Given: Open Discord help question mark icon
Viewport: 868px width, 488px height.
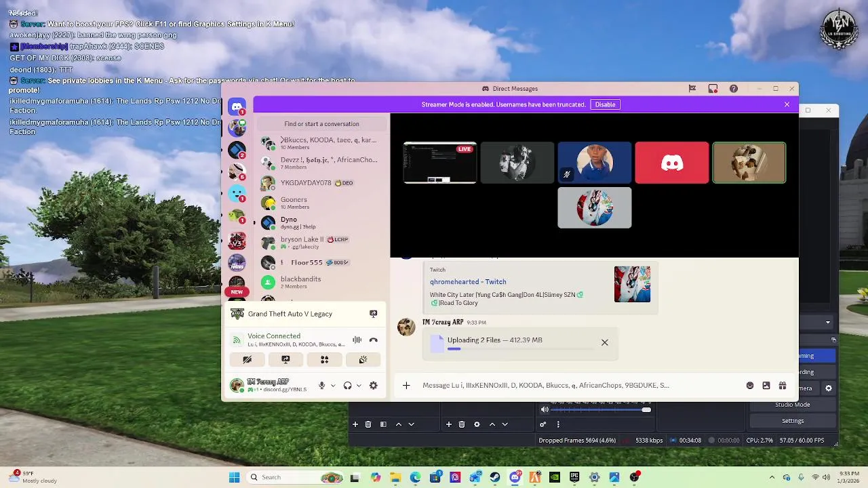Looking at the screenshot, I should click(733, 89).
